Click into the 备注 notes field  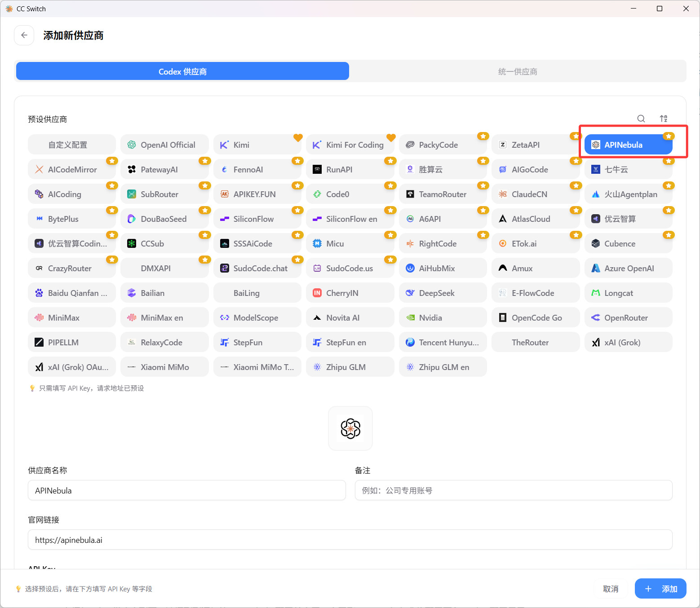point(514,490)
